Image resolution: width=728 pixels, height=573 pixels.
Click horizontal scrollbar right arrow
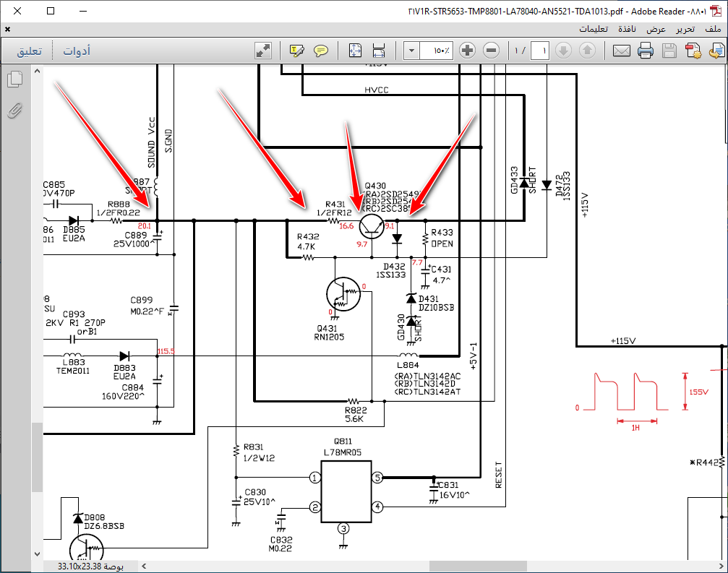pos(721,566)
